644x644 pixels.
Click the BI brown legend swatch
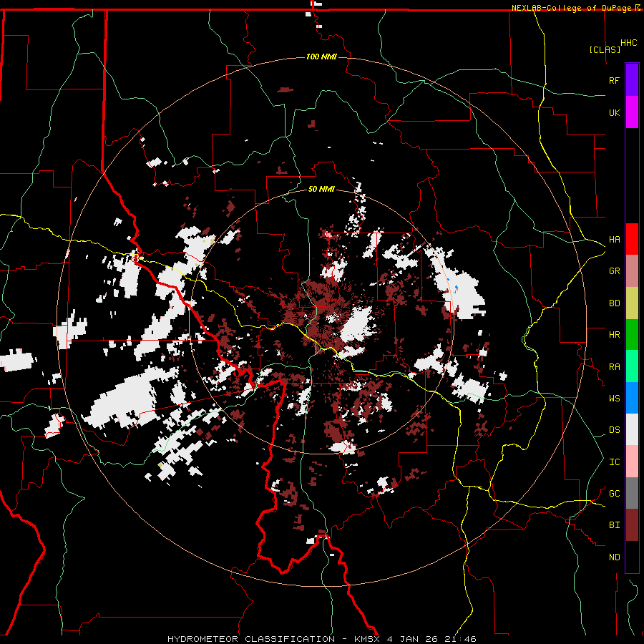pyautogui.click(x=632, y=525)
